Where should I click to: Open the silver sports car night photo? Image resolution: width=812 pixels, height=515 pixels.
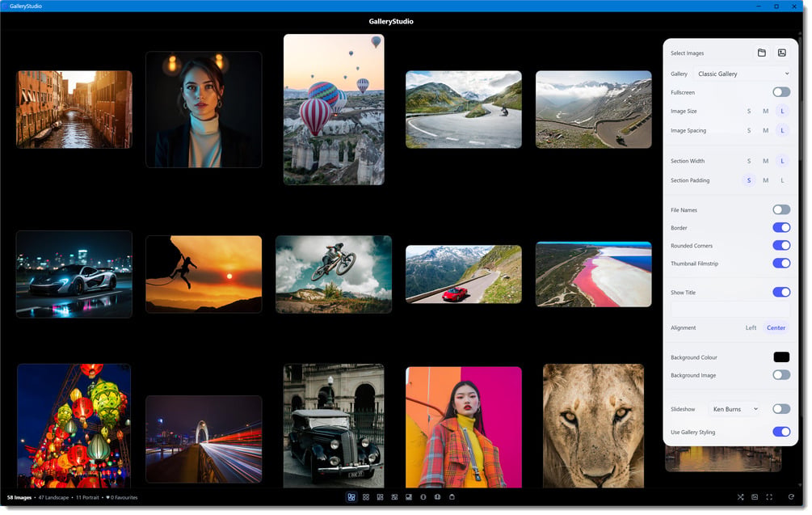click(x=74, y=276)
